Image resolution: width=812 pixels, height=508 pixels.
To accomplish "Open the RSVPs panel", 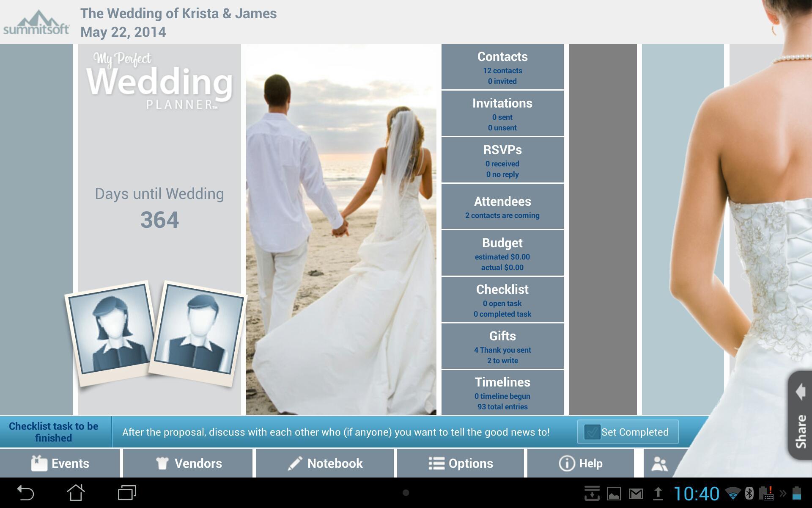I will pos(502,160).
